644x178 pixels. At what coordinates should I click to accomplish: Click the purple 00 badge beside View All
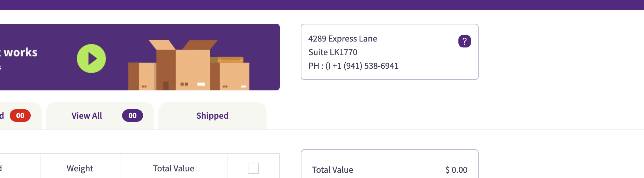tap(133, 116)
